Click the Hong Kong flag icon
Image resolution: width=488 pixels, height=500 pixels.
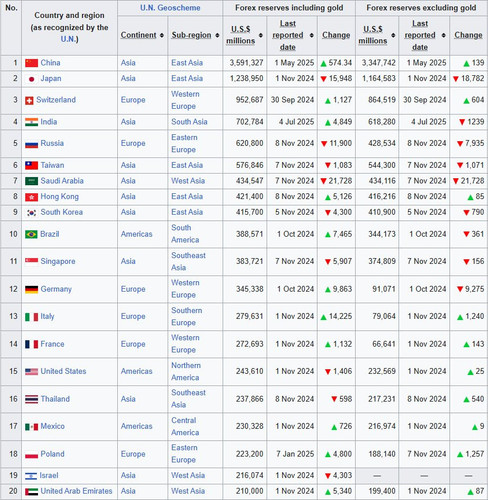click(31, 197)
